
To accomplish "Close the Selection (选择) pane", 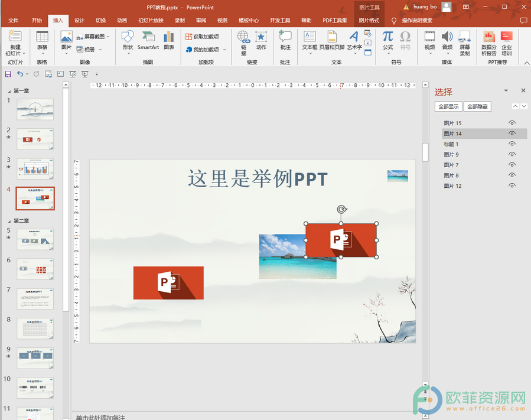I will pos(523,90).
